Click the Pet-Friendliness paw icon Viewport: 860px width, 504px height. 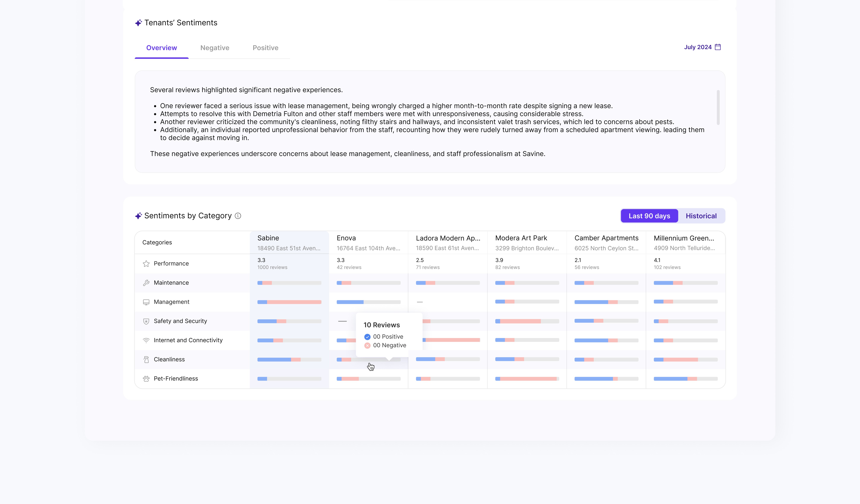click(x=146, y=378)
